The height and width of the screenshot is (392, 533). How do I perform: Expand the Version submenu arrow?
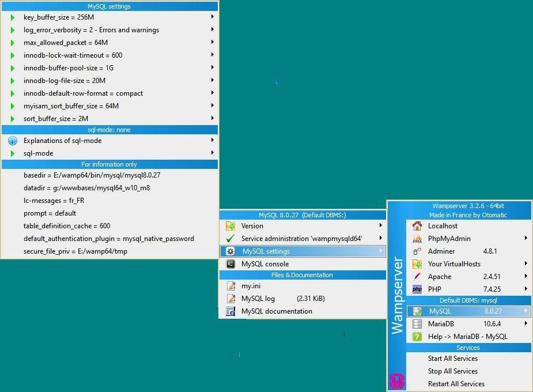point(381,225)
